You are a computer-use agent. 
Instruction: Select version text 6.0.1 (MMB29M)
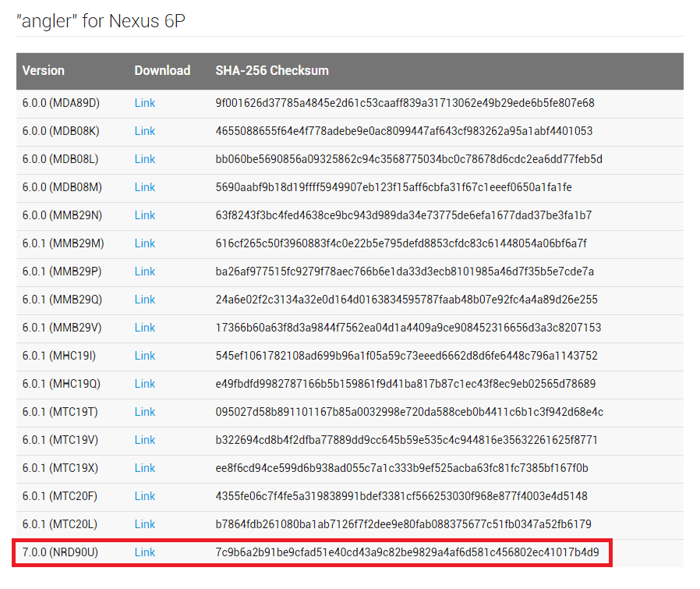[63, 243]
